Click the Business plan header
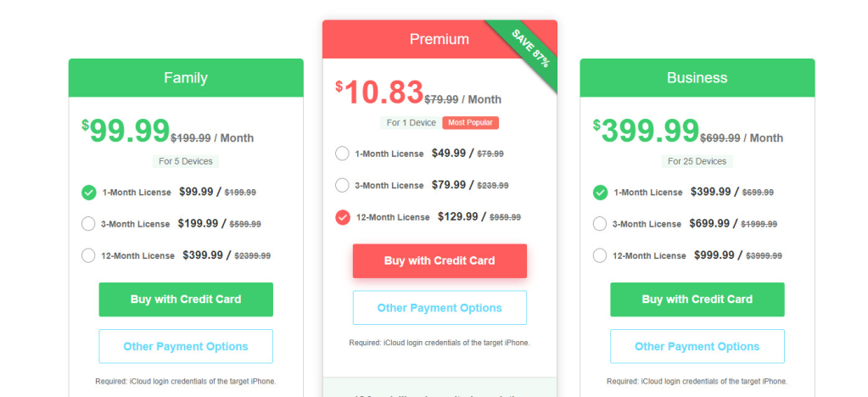The height and width of the screenshot is (397, 868). (x=697, y=78)
